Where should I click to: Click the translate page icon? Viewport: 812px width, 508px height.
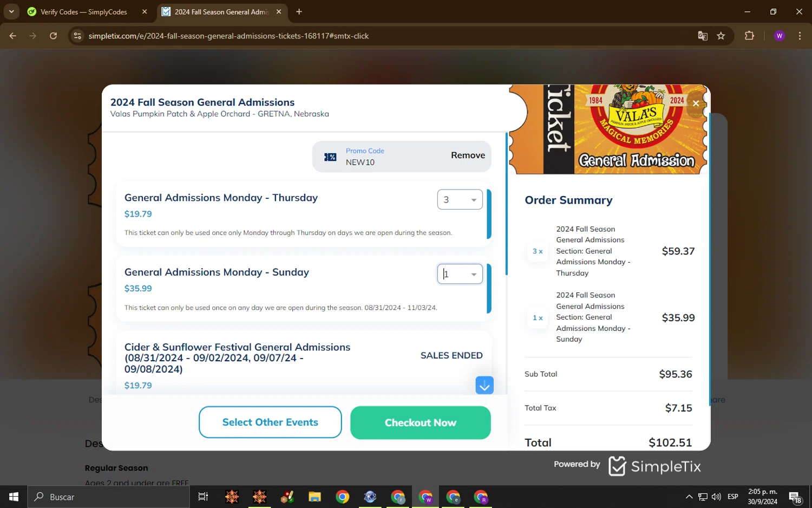point(703,36)
